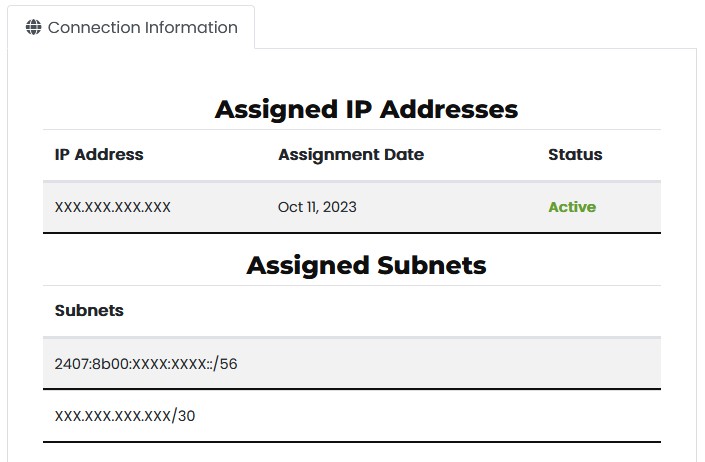Click the green Active status label
Viewport: 705px width, 462px height.
click(x=572, y=207)
